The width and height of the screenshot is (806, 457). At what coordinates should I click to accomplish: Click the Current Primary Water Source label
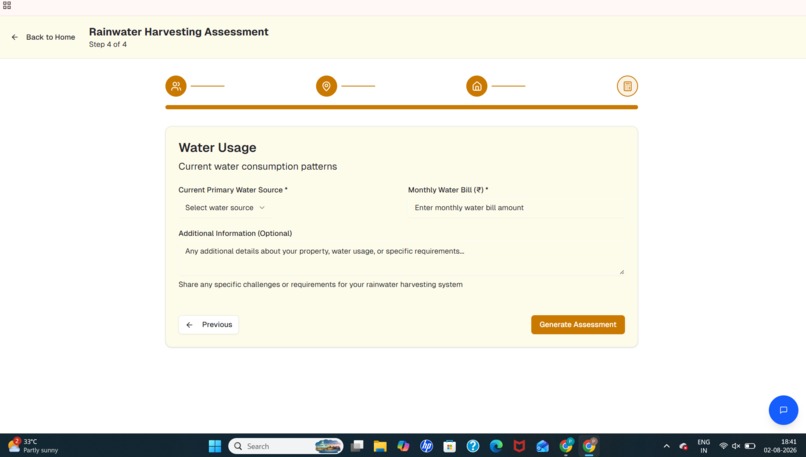[x=233, y=190]
